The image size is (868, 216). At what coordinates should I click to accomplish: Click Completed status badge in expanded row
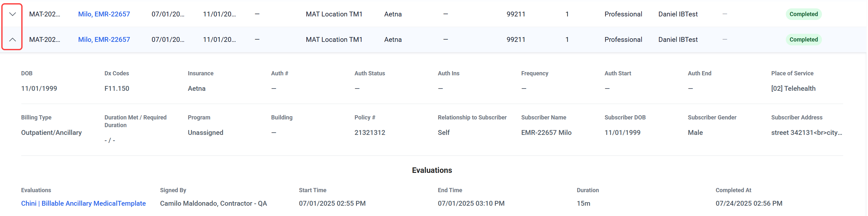[x=803, y=40]
